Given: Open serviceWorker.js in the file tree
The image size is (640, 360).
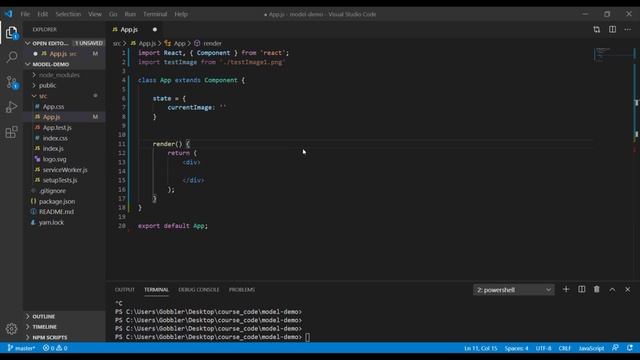Looking at the screenshot, I should [65, 170].
